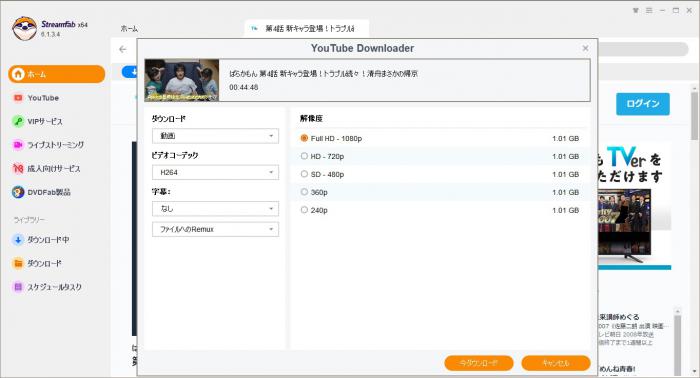Click the スケジュールタスク icon
The image size is (700, 378).
pyautogui.click(x=18, y=287)
